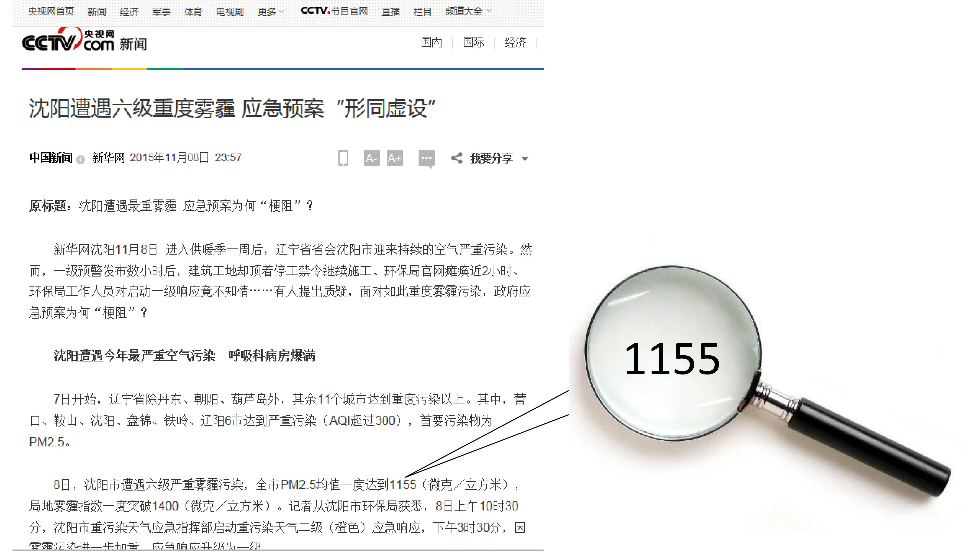Open the 栏目 page

click(x=422, y=12)
